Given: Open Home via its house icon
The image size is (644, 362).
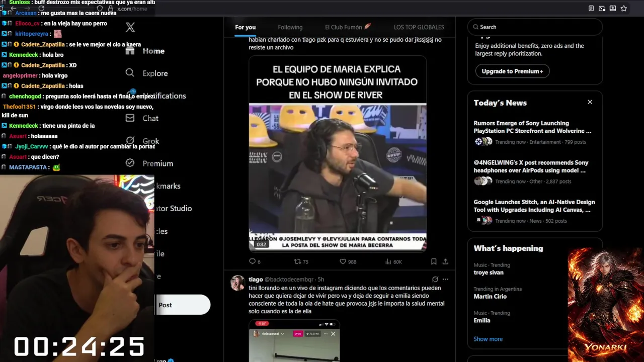Looking at the screenshot, I should click(130, 51).
